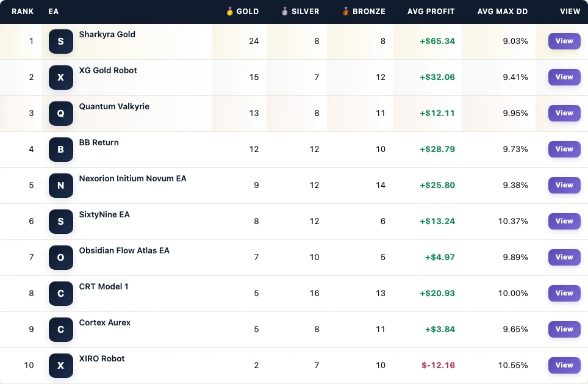The height and width of the screenshot is (384, 588).
Task: Open View for BB Return
Action: coord(564,149)
